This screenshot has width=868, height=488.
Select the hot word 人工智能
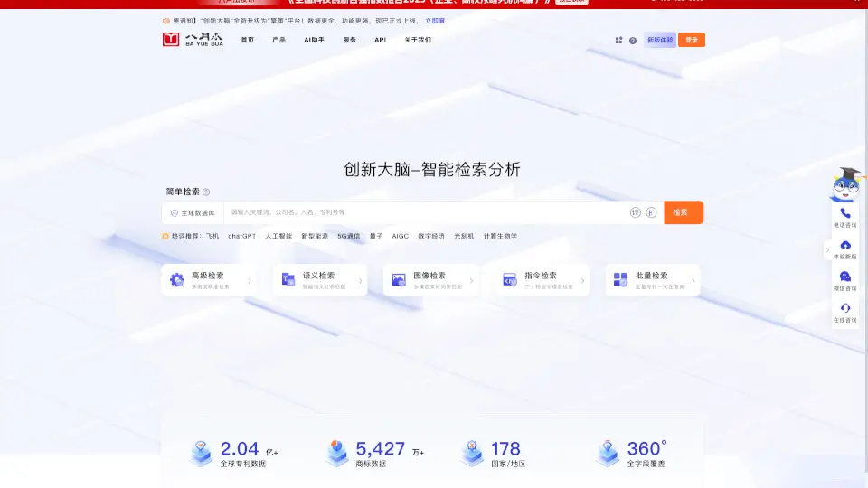(278, 236)
